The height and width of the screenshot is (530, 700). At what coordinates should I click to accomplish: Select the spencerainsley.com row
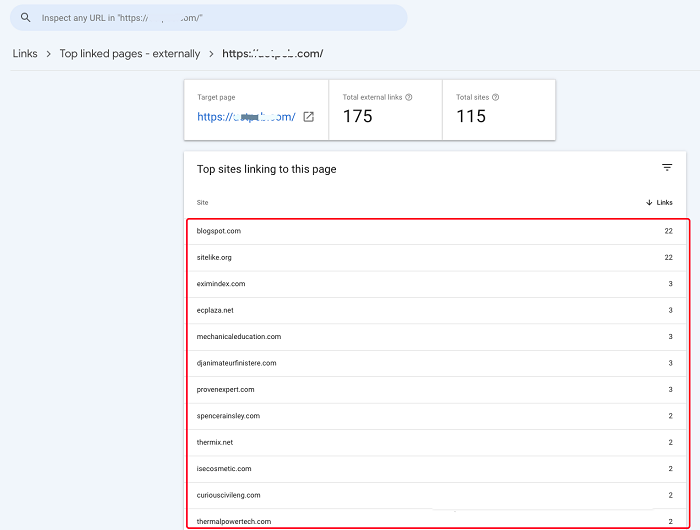click(435, 416)
